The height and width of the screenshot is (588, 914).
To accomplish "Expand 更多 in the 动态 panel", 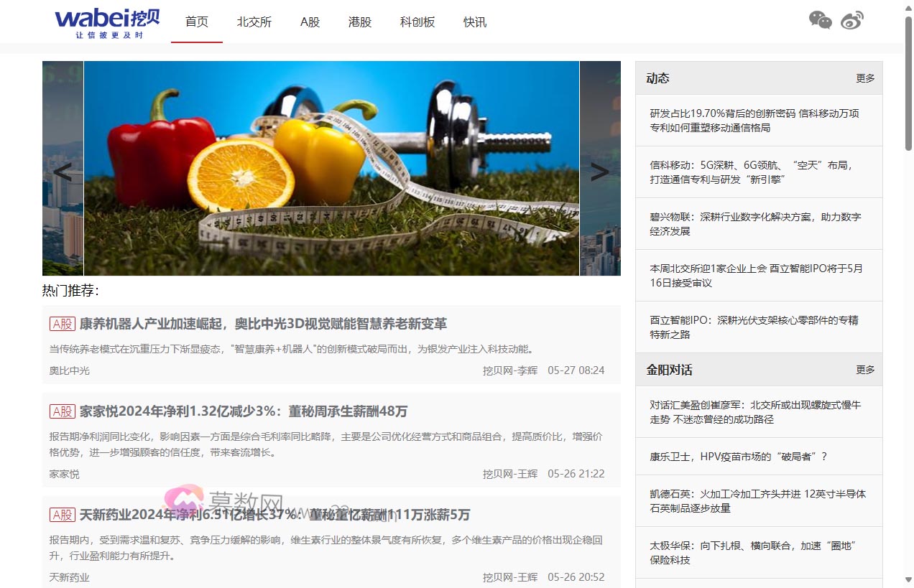I will (x=865, y=78).
